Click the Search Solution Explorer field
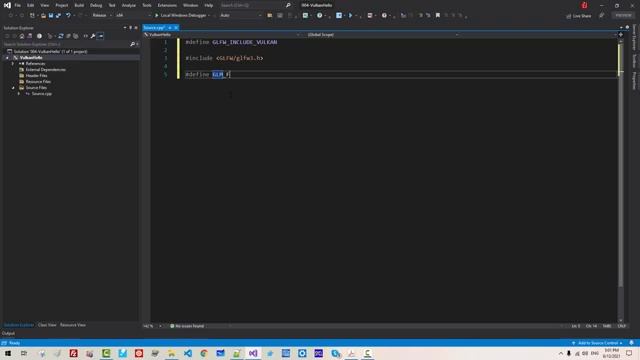The image size is (640, 360). click(x=65, y=44)
